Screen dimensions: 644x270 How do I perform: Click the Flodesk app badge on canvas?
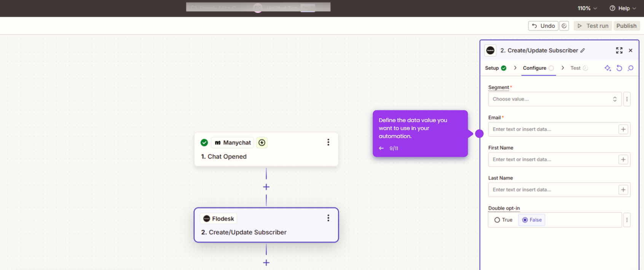[x=218, y=219]
